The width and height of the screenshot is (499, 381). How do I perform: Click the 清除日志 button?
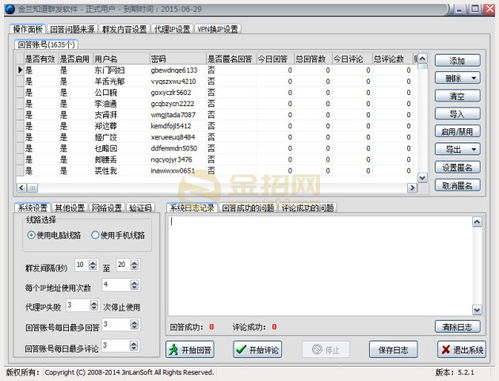(x=457, y=327)
